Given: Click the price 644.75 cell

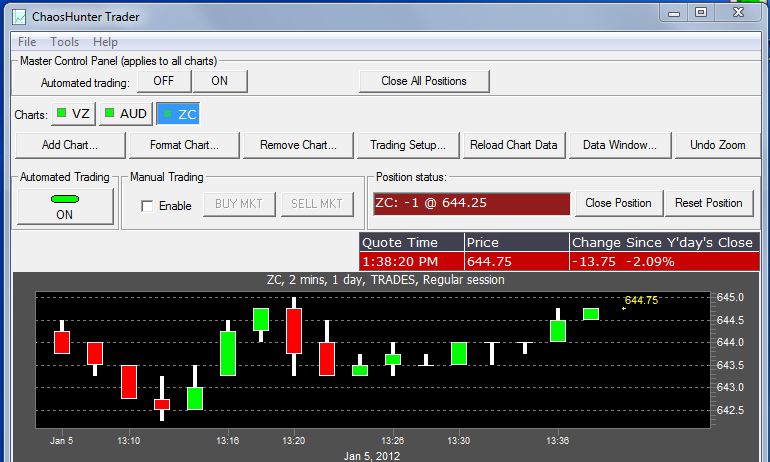Looking at the screenshot, I should coord(517,262).
